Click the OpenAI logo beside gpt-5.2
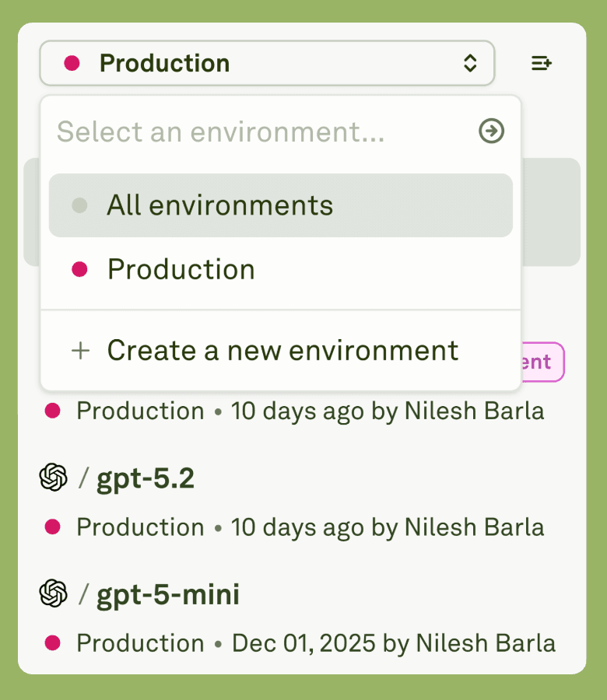 coord(53,478)
